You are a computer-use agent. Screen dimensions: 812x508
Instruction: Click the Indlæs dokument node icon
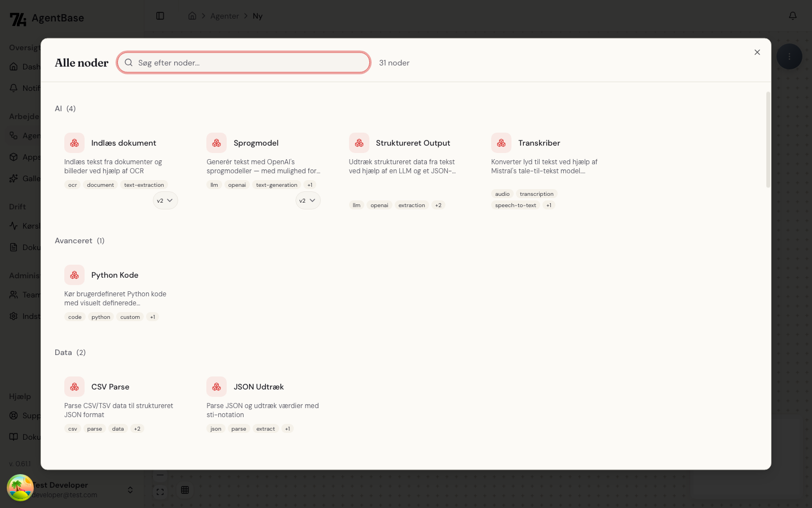pos(74,143)
